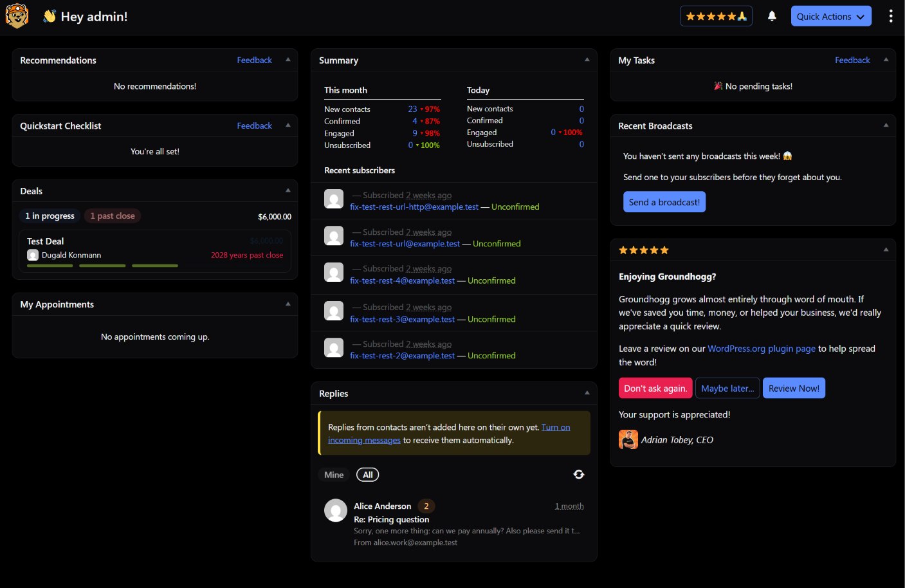Open Feedback link in Recommendations

[255, 60]
